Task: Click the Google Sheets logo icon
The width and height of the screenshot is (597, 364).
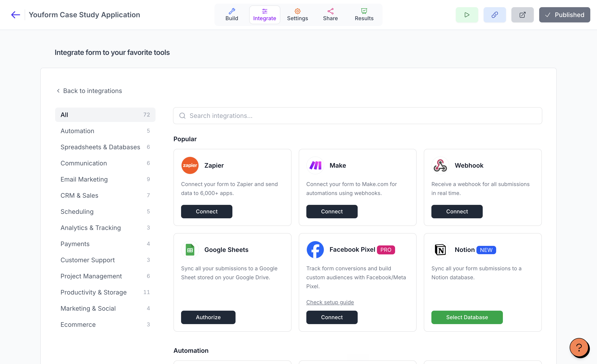Action: point(190,250)
